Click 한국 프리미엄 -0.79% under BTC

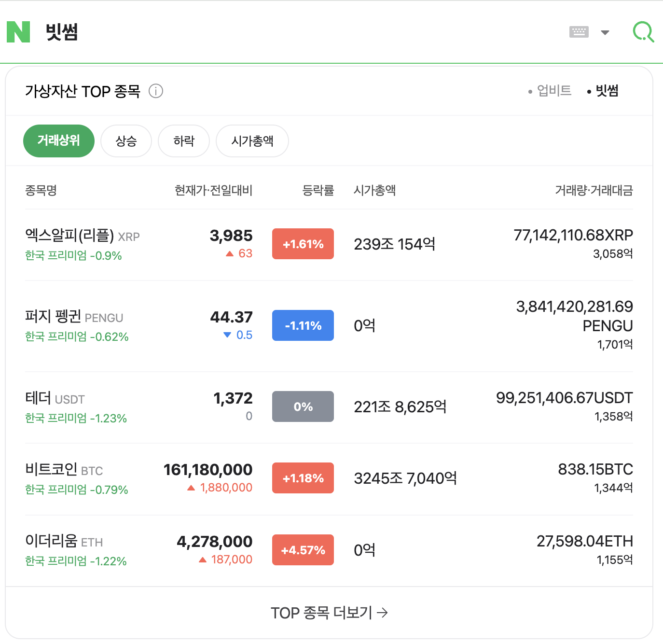click(76, 490)
